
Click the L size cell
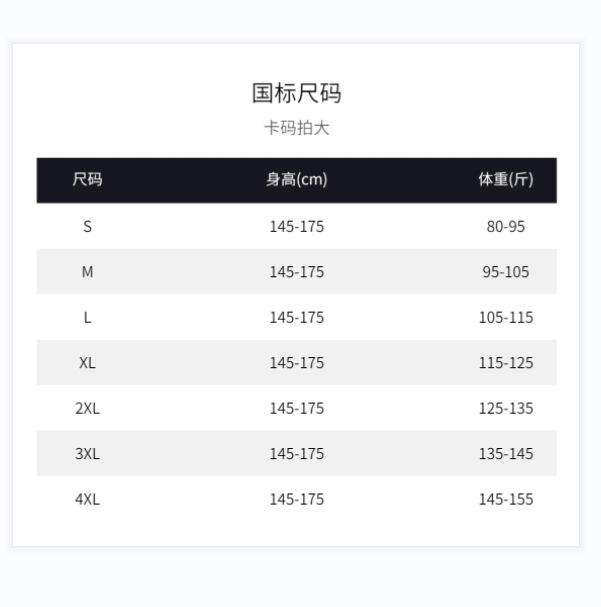tap(87, 318)
